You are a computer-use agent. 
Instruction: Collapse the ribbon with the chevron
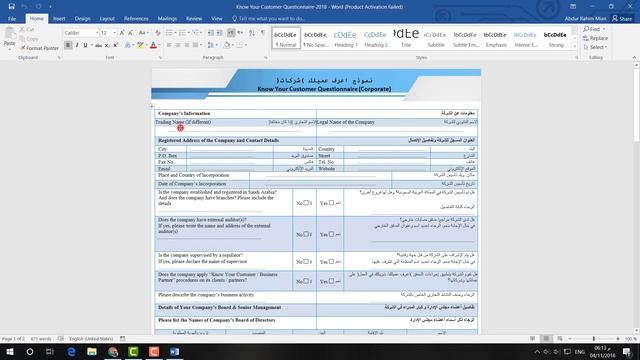click(x=634, y=58)
